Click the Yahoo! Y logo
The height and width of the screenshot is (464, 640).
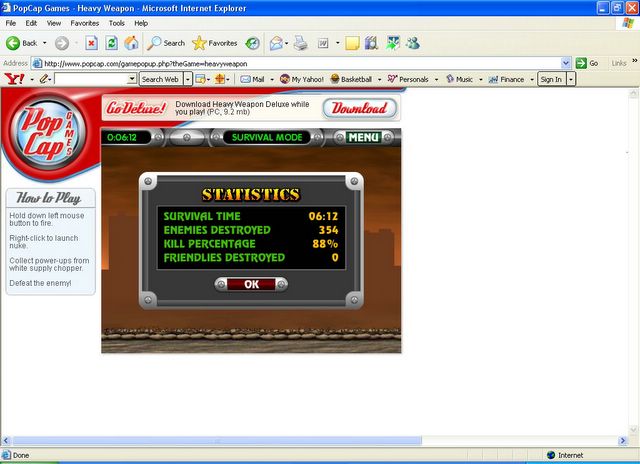coord(15,79)
